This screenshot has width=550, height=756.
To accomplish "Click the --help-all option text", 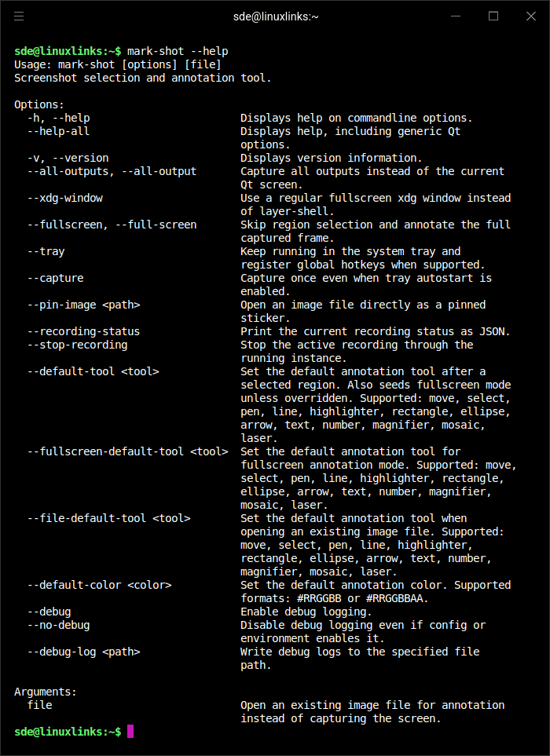I will 58,131.
